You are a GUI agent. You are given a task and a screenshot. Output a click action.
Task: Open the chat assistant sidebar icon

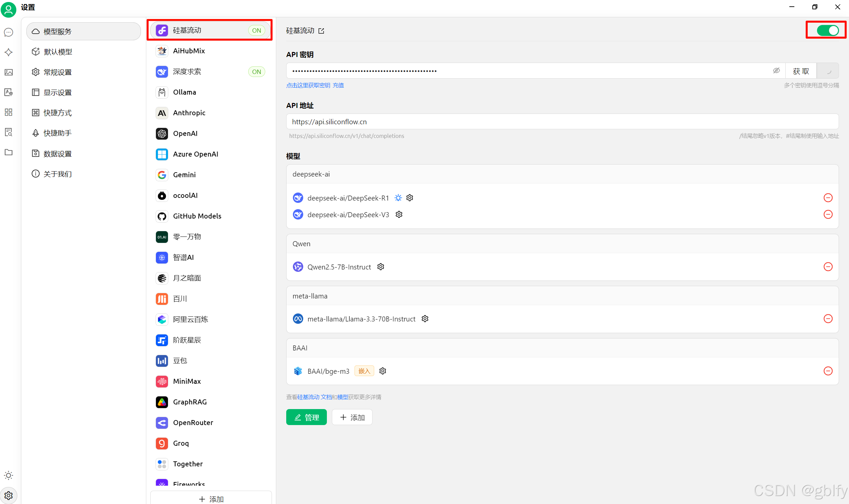pos(8,32)
